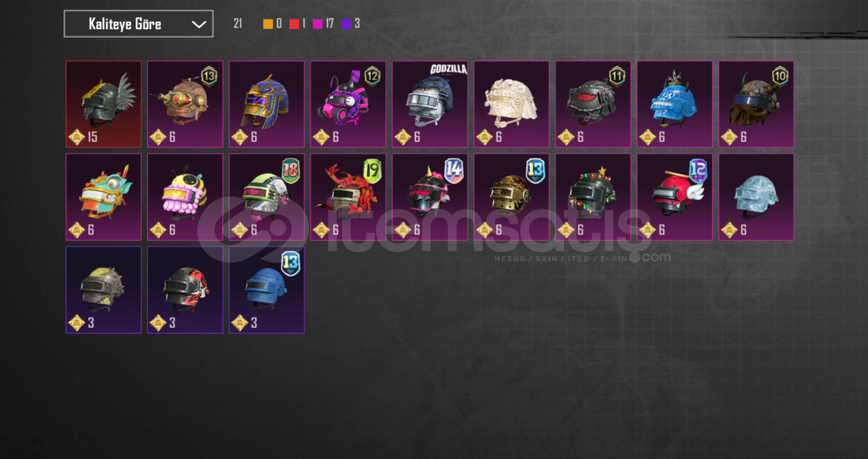Select the winged helmet with 15 points
Screen dimensions: 868x459
pyautogui.click(x=103, y=104)
